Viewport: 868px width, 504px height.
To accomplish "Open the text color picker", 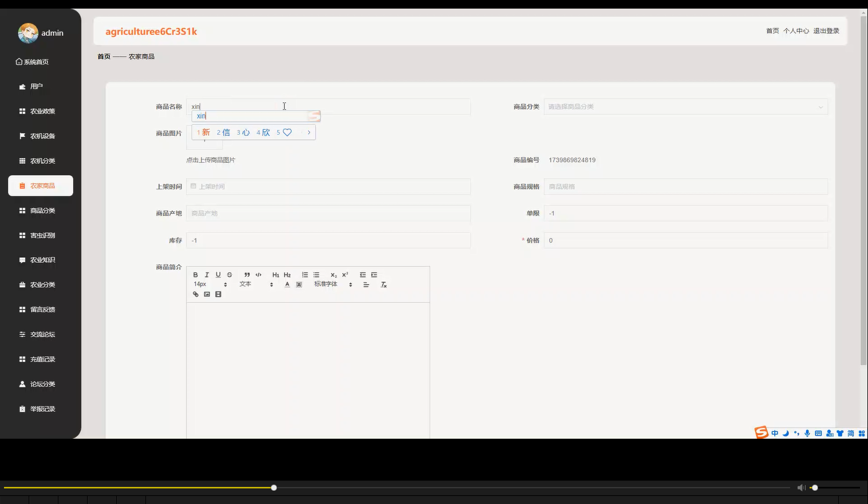I will coord(287,285).
